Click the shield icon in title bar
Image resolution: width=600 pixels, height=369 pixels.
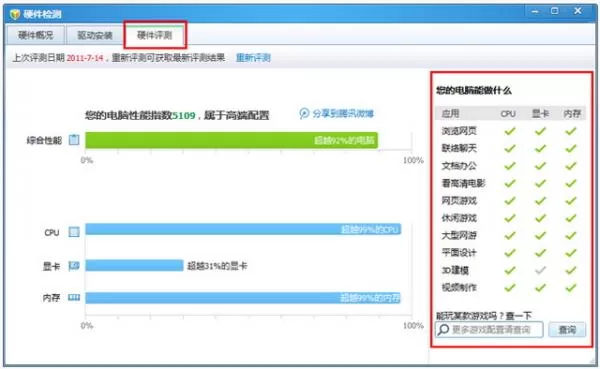point(15,14)
